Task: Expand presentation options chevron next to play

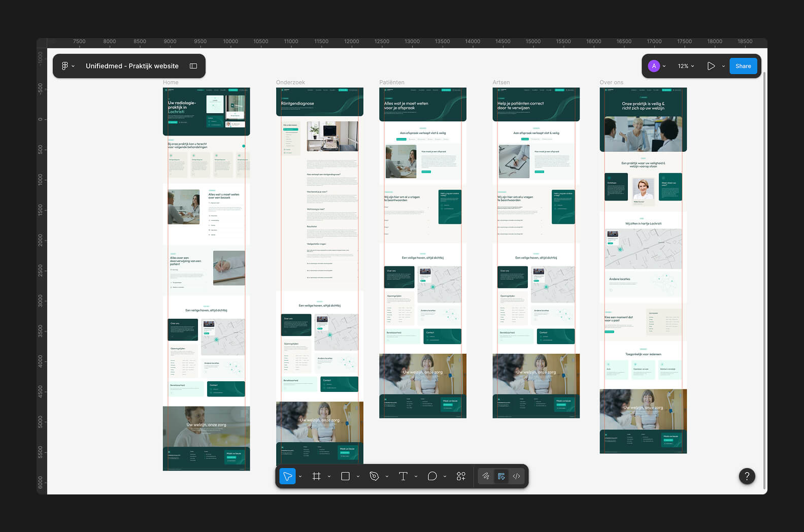Action: coord(723,66)
